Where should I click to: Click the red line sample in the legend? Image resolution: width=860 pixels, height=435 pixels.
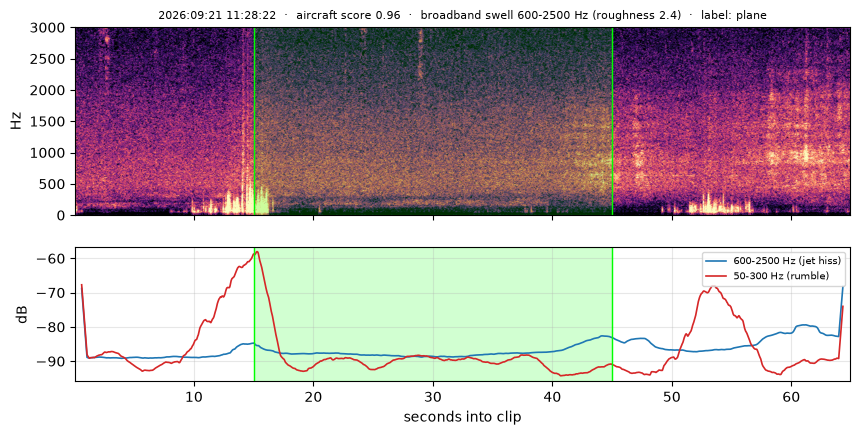(x=718, y=276)
